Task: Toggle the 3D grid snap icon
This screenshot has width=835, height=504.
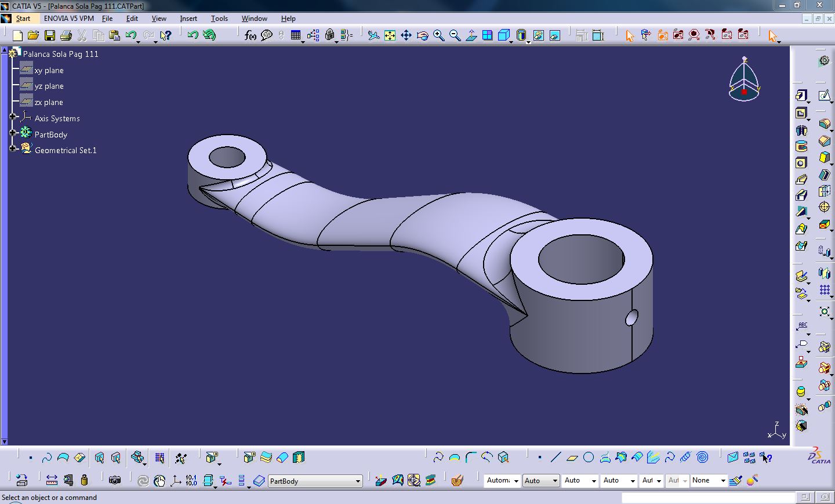Action: click(x=159, y=458)
